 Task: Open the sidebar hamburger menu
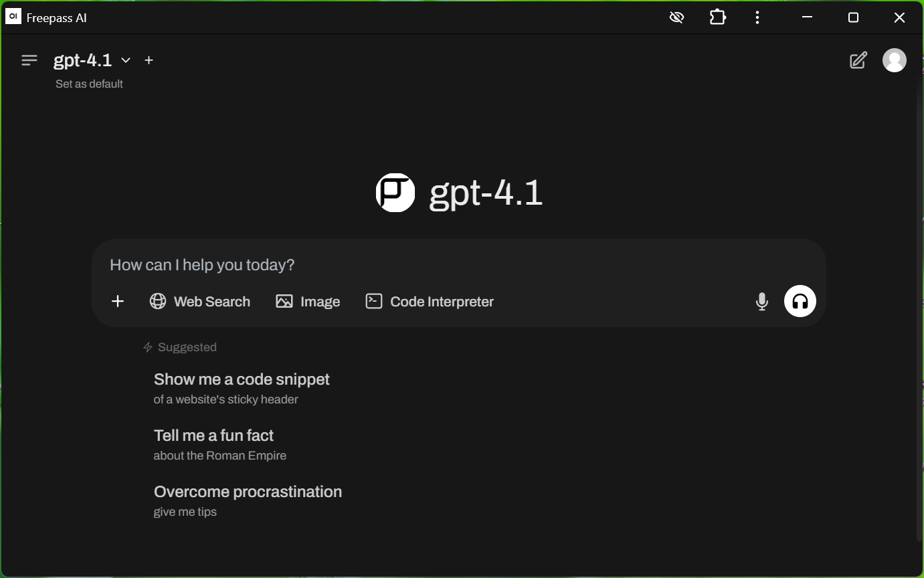coord(29,60)
